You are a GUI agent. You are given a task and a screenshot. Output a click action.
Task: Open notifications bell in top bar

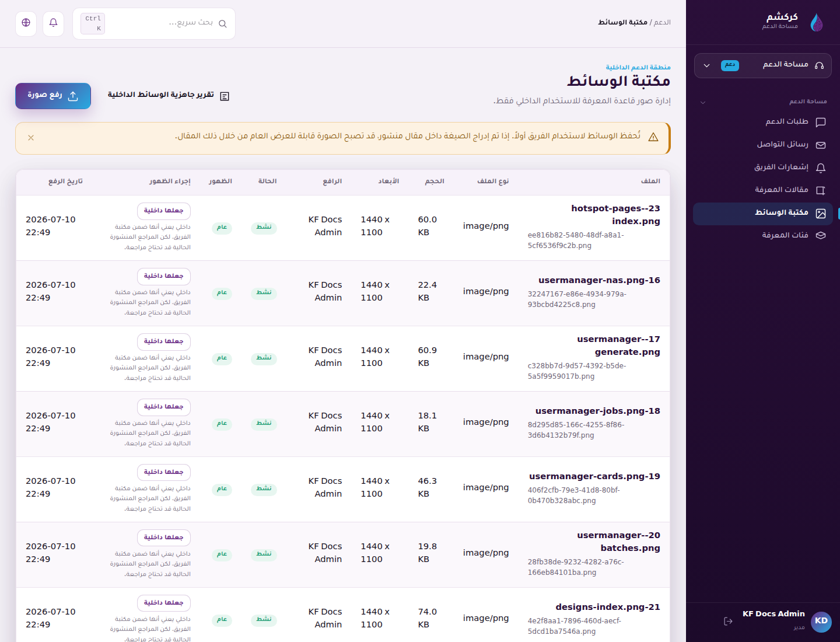point(53,23)
